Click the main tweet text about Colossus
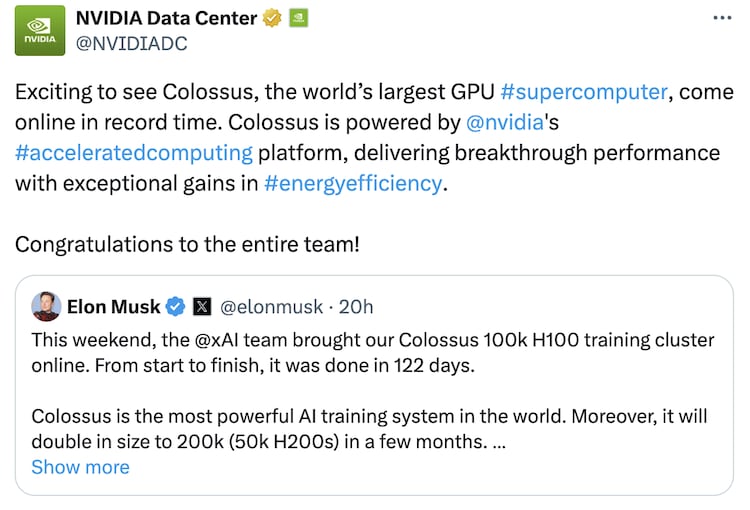The height and width of the screenshot is (510, 750). [x=250, y=93]
